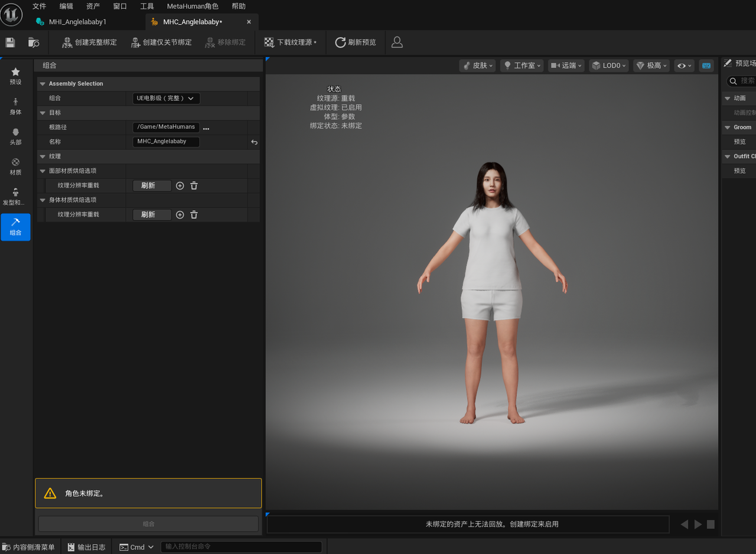The image size is (756, 554).
Task: Go to previous frame in playback bar
Action: [x=684, y=524]
